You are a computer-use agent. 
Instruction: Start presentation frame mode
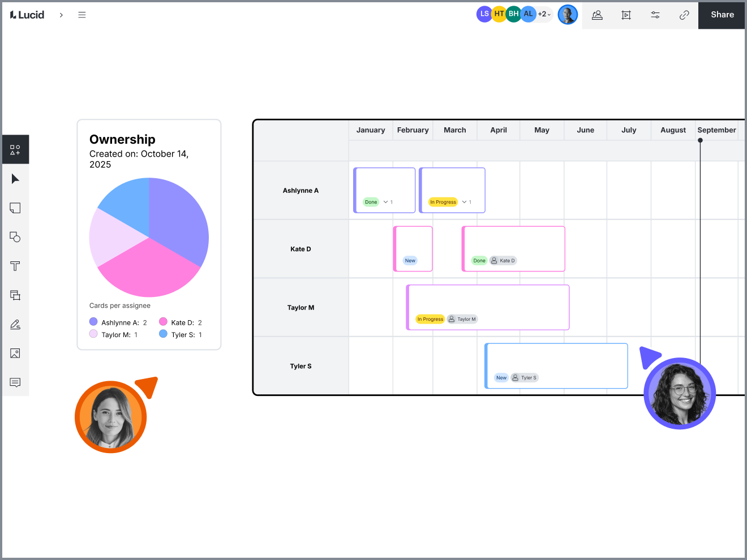tap(626, 15)
